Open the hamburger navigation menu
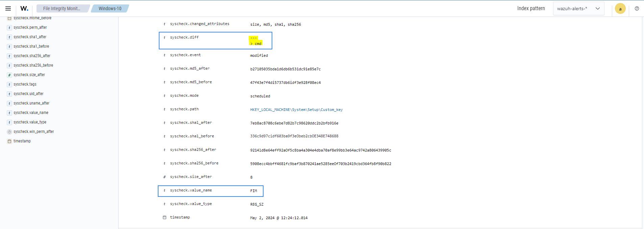 8,8
